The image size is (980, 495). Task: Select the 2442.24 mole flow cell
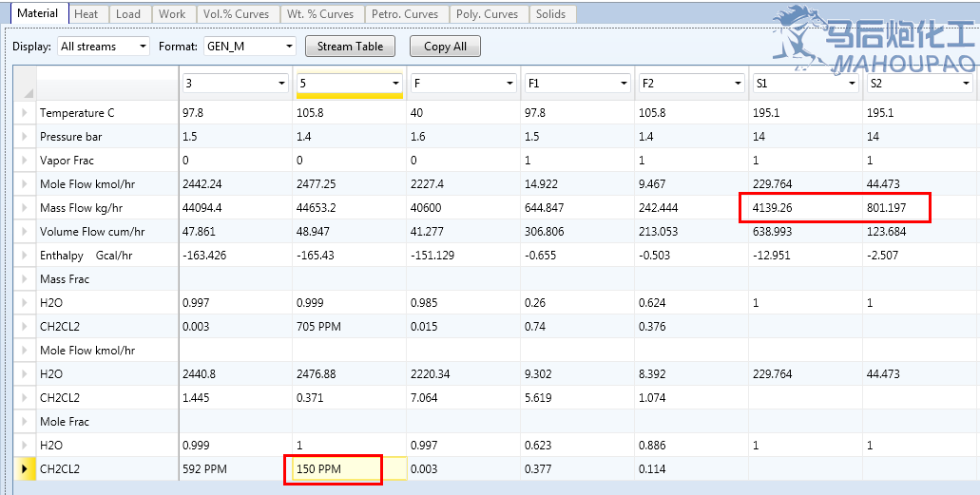(x=236, y=184)
